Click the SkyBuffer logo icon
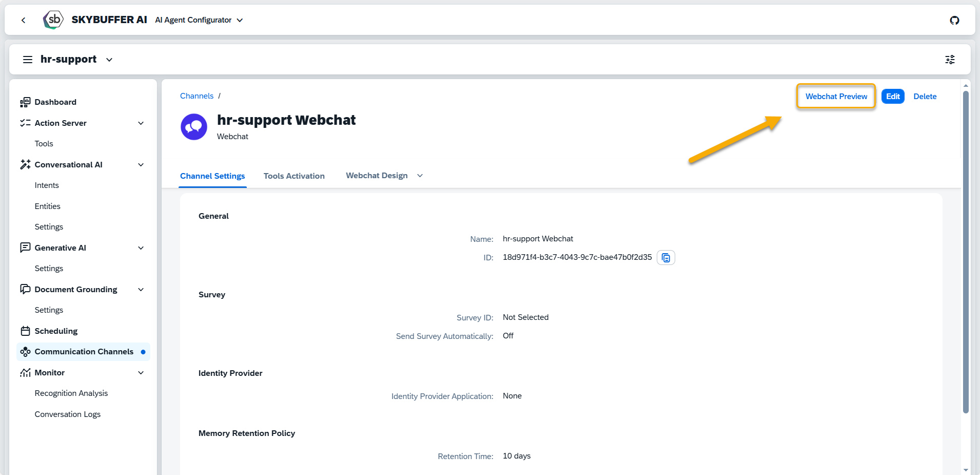This screenshot has width=980, height=475. click(53, 20)
